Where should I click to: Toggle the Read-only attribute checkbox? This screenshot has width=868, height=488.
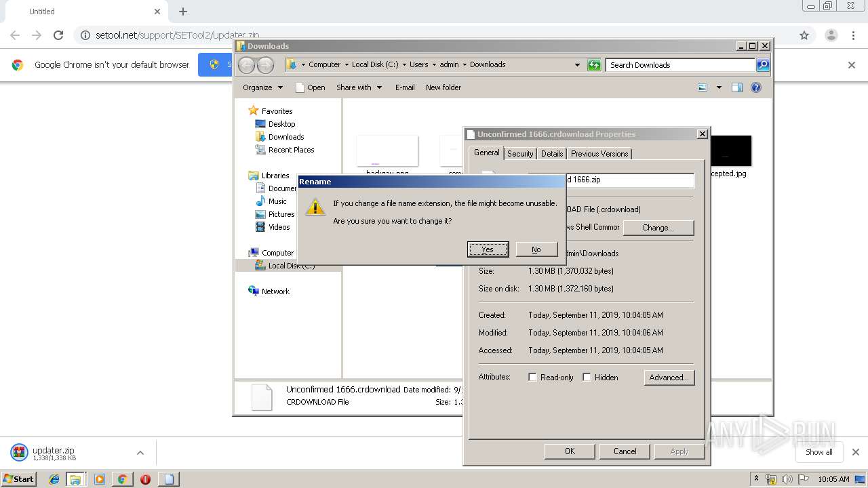pos(533,378)
